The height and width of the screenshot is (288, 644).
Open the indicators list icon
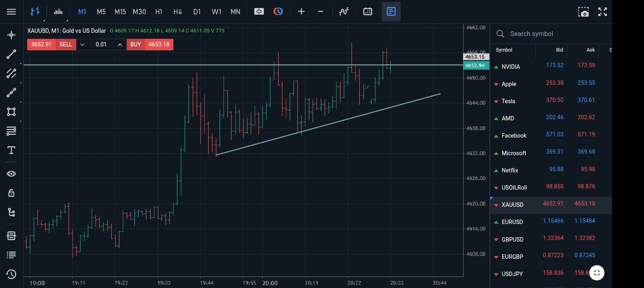[344, 12]
